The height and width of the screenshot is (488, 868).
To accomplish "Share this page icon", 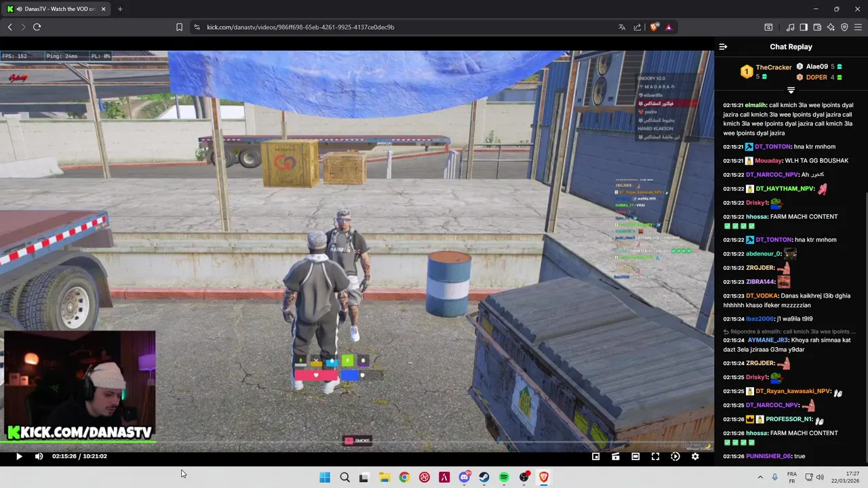I will coord(637,27).
